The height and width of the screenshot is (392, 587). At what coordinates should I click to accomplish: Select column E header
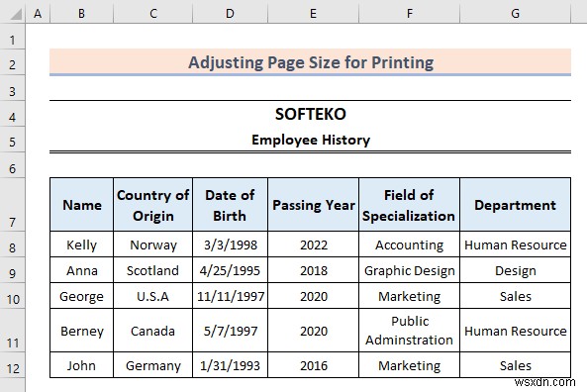tap(313, 14)
